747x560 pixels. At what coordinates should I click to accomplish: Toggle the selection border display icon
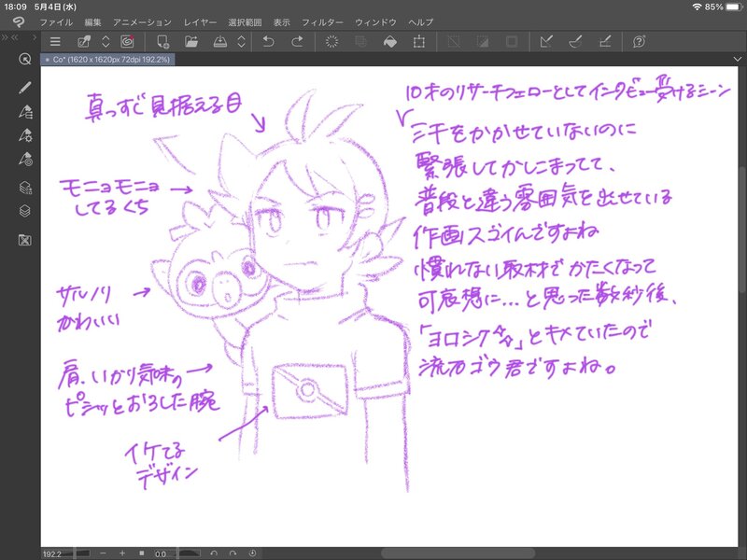[512, 42]
